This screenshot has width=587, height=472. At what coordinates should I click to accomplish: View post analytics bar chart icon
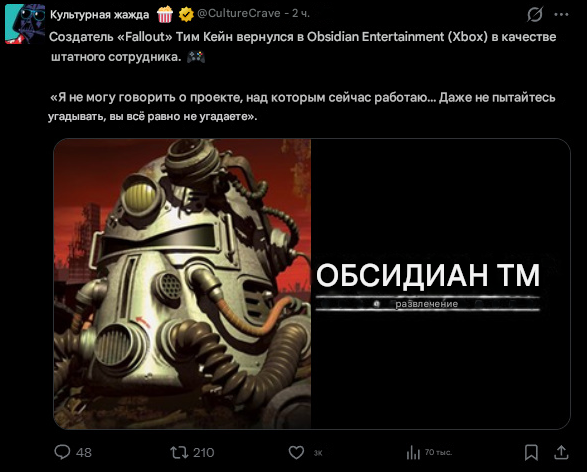[x=413, y=452]
